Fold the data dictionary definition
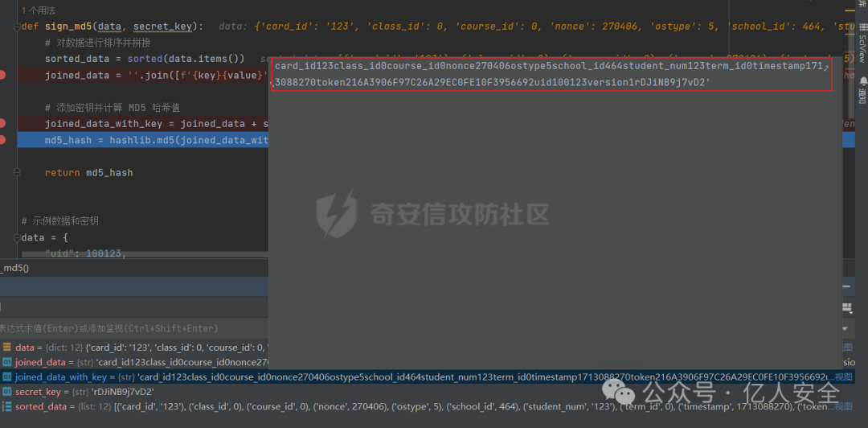 (16, 238)
